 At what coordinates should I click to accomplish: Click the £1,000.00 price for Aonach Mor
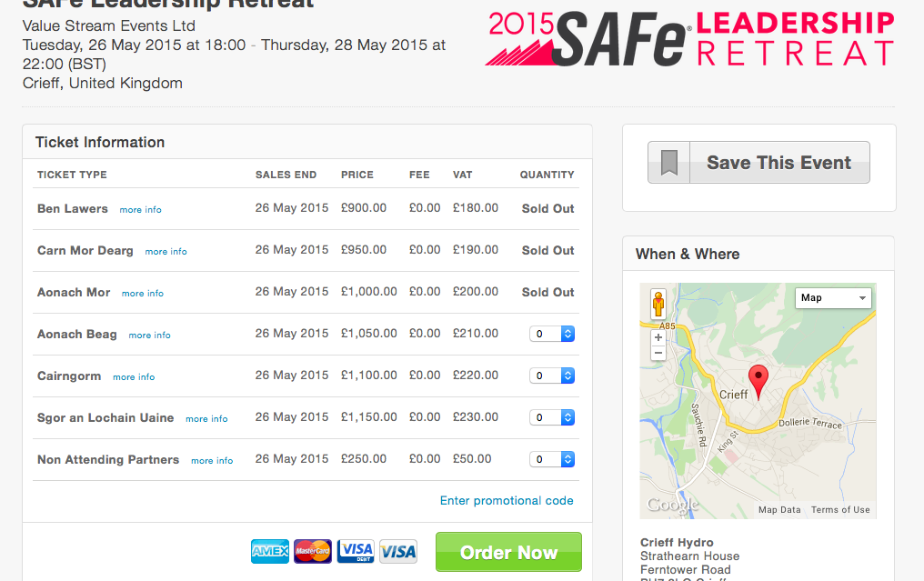tap(369, 292)
